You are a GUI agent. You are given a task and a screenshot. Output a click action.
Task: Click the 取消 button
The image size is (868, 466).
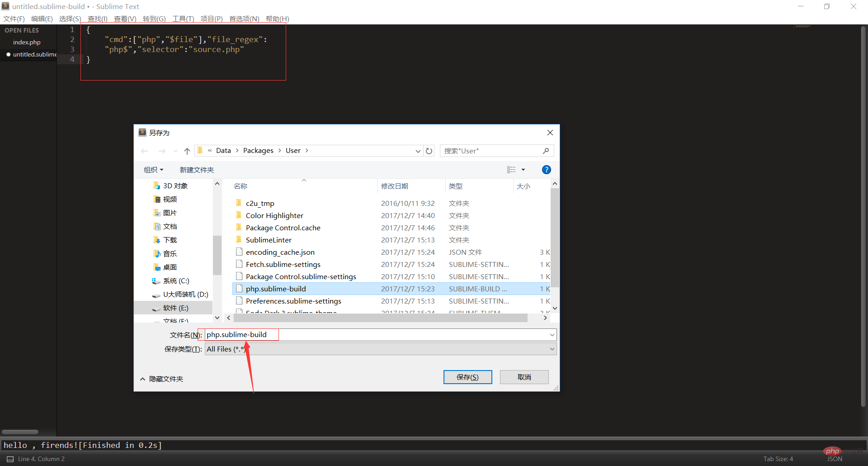524,377
